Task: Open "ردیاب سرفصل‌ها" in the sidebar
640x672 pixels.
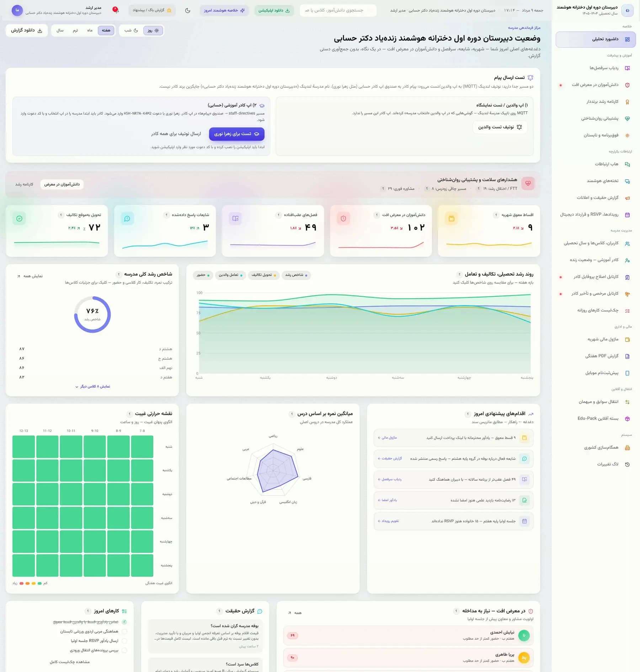Action: click(x=596, y=68)
